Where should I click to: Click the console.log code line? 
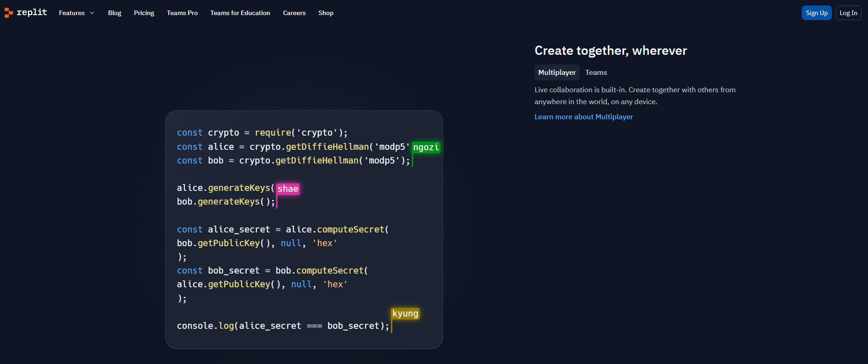(x=283, y=326)
